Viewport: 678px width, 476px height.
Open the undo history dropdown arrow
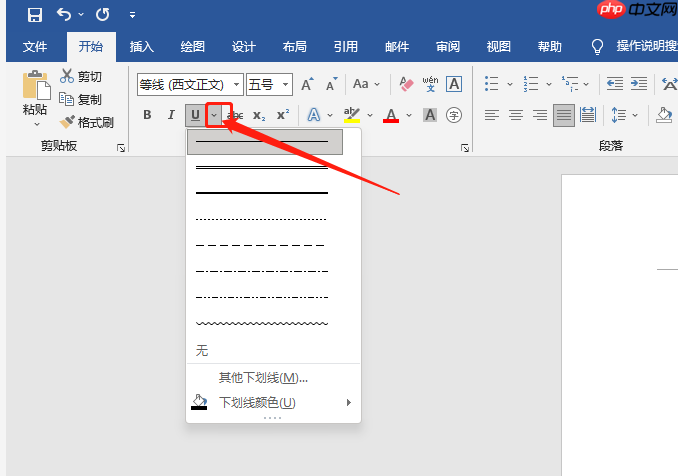81,15
